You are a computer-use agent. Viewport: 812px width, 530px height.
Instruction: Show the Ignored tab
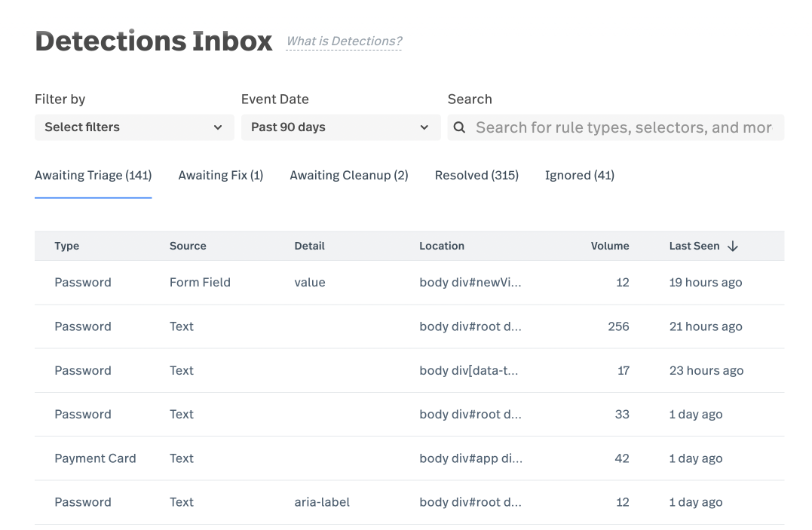pos(580,176)
